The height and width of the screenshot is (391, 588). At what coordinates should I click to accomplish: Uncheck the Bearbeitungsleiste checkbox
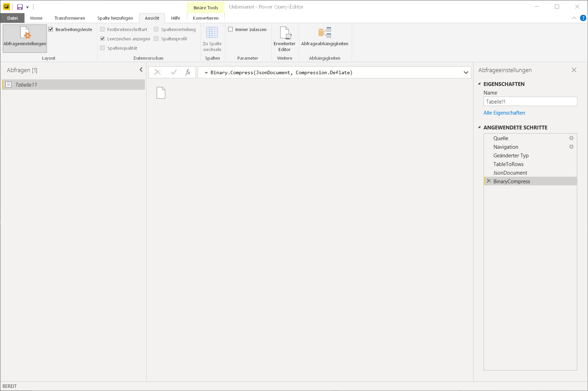[51, 29]
